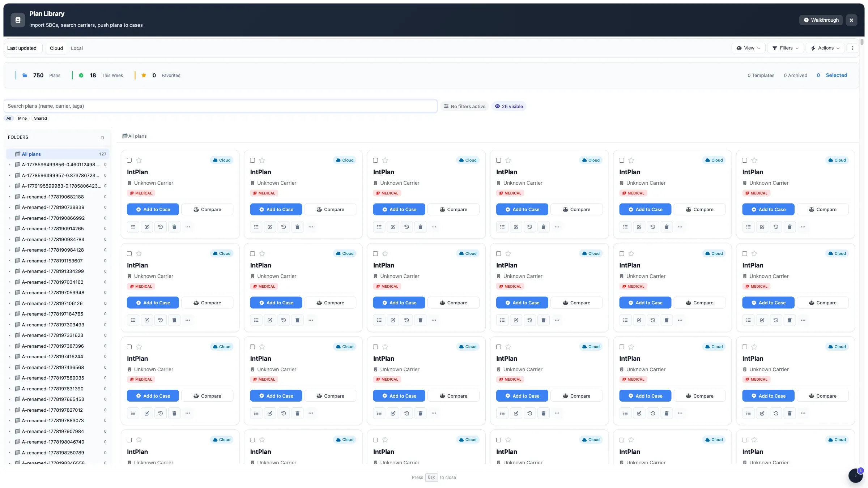The width and height of the screenshot is (868, 488).
Task: Expand folder A-renamed-1778190914265
Action: tap(9, 228)
